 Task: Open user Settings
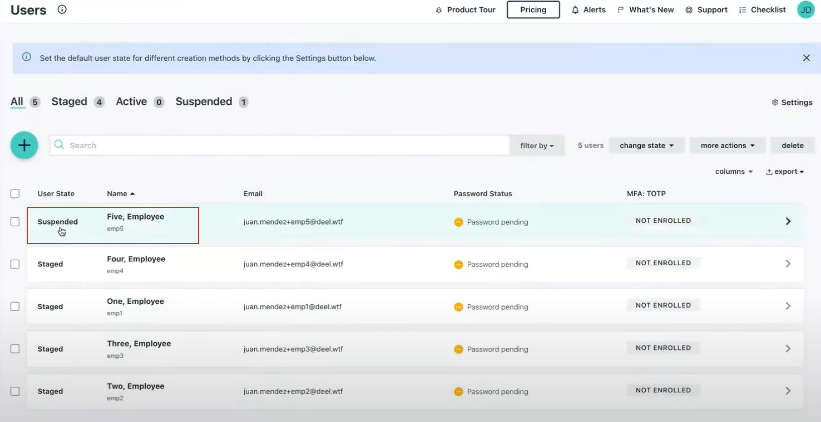point(792,103)
